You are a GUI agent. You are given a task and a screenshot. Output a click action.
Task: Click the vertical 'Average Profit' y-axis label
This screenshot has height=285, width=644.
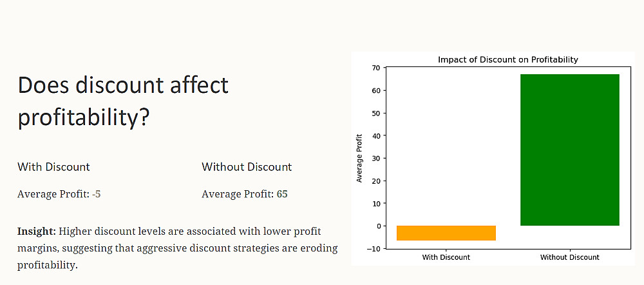(360, 158)
